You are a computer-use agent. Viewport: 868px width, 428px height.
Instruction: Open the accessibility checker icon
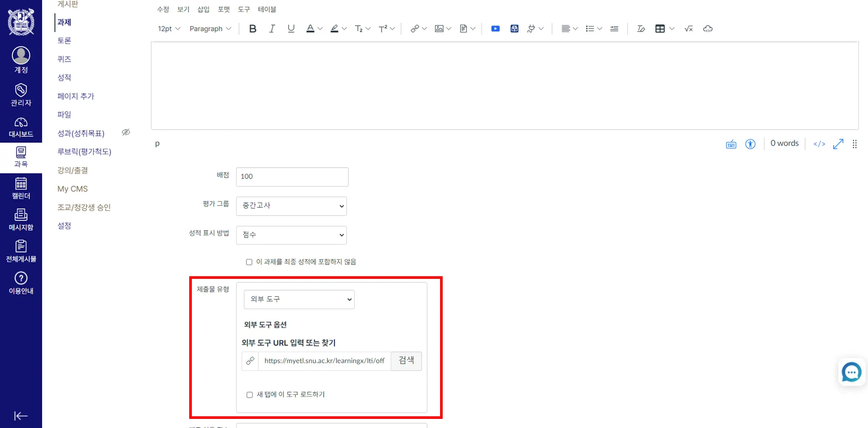pyautogui.click(x=750, y=144)
